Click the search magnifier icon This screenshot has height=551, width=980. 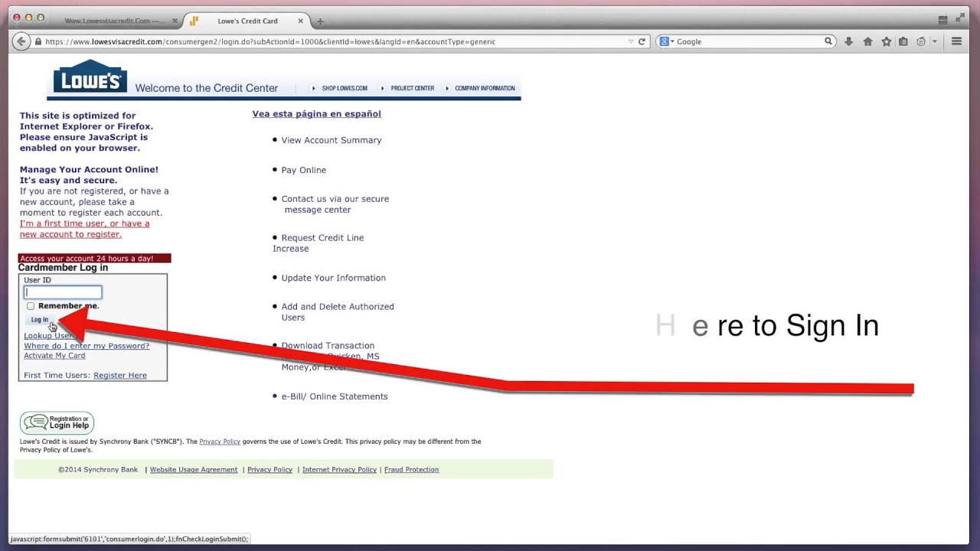[x=828, y=41]
